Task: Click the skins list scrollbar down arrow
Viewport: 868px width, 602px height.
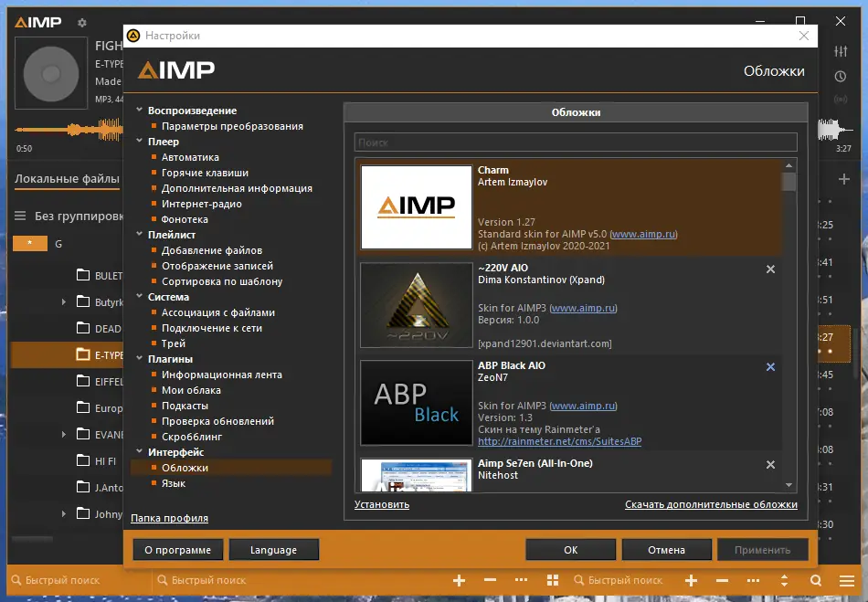Action: [x=789, y=485]
